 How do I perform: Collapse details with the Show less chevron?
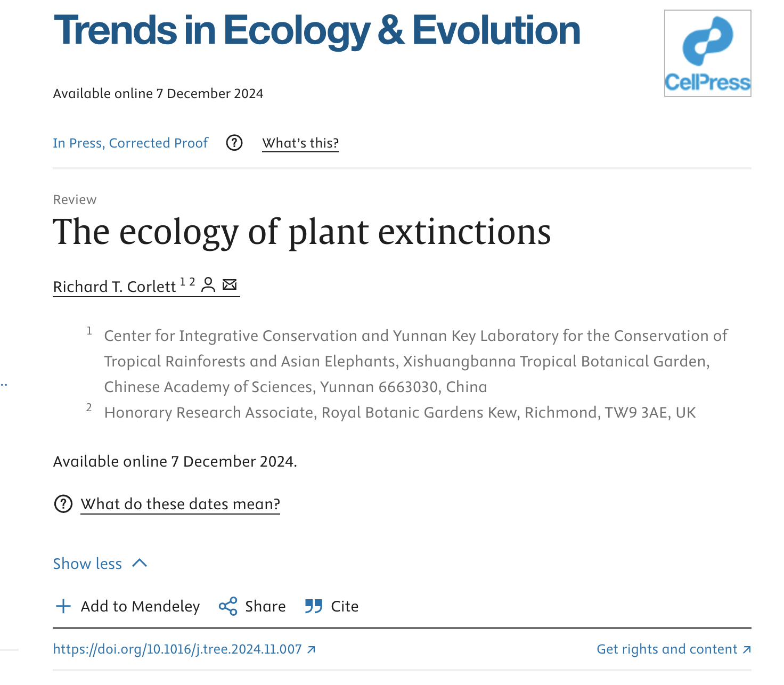140,563
